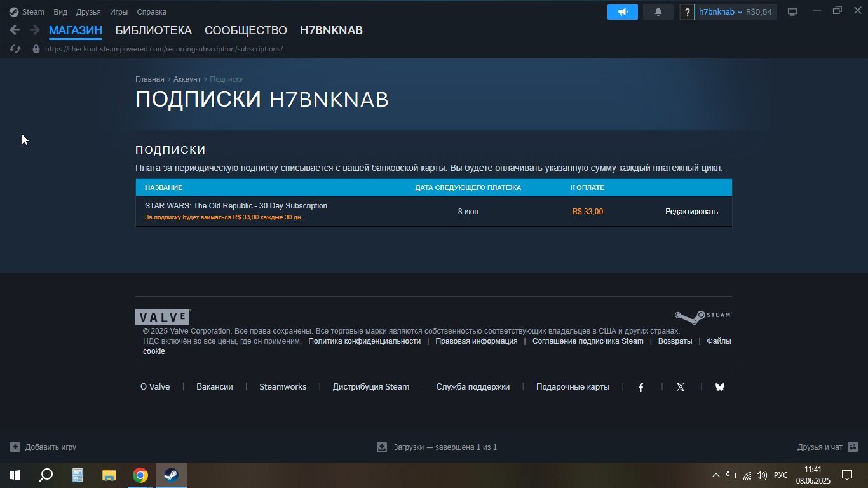Switch to the МАГАЗИН tab
This screenshot has width=868, height=488.
76,30
